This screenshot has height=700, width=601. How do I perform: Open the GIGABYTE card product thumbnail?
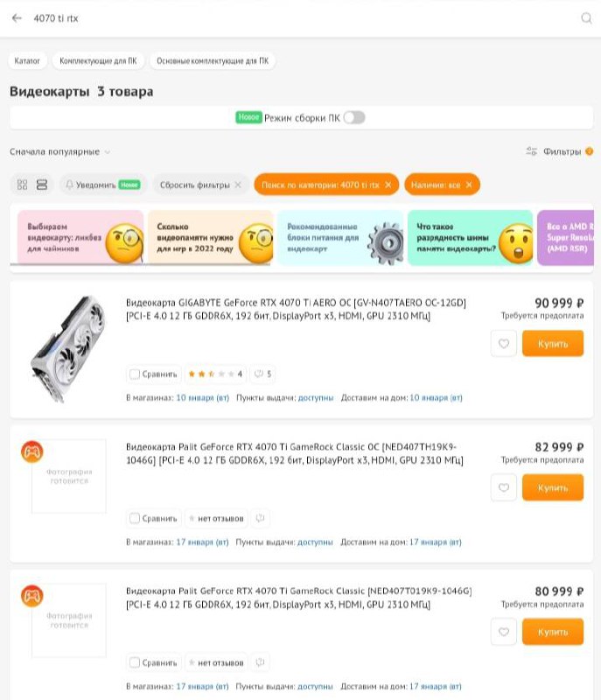coord(68,349)
